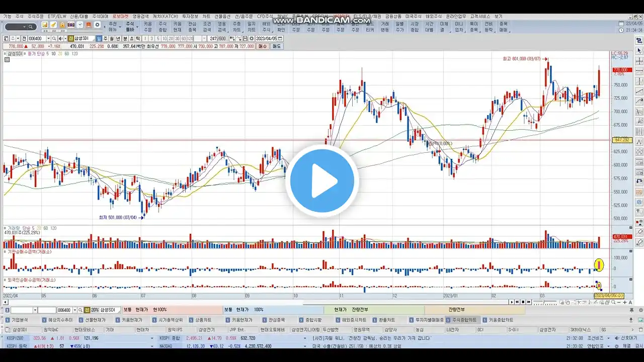644x362 pixels.
Task: Click the 시장종합 toolbar button
Action: [x=415, y=27]
